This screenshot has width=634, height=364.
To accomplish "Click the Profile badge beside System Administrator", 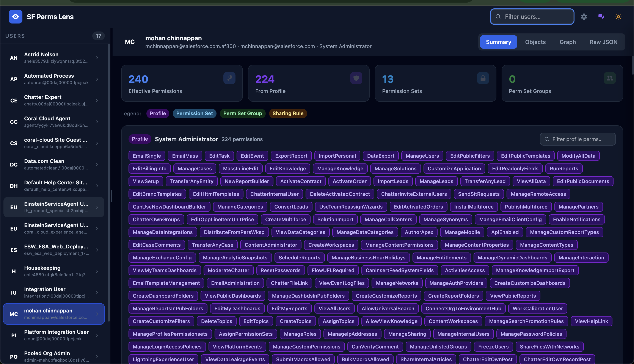I will coord(140,139).
